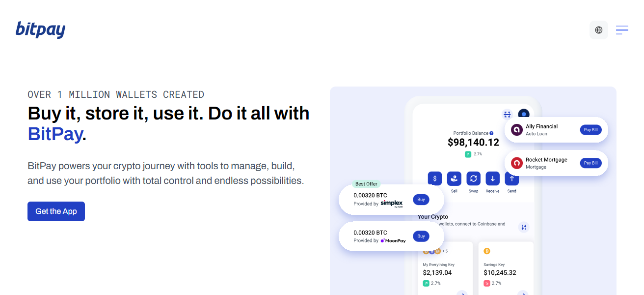Click the profile avatar icon
The width and height of the screenshot is (644, 295).
point(525,115)
